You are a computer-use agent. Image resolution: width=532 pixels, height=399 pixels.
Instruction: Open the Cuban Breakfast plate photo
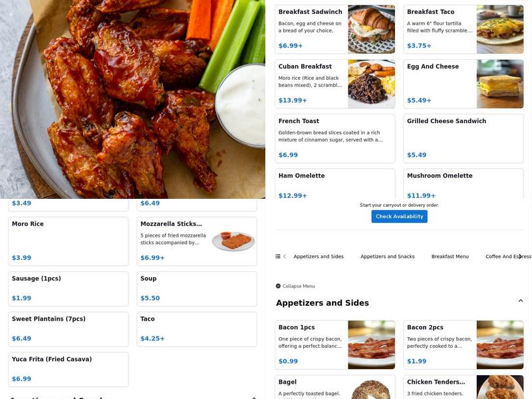pos(372,84)
